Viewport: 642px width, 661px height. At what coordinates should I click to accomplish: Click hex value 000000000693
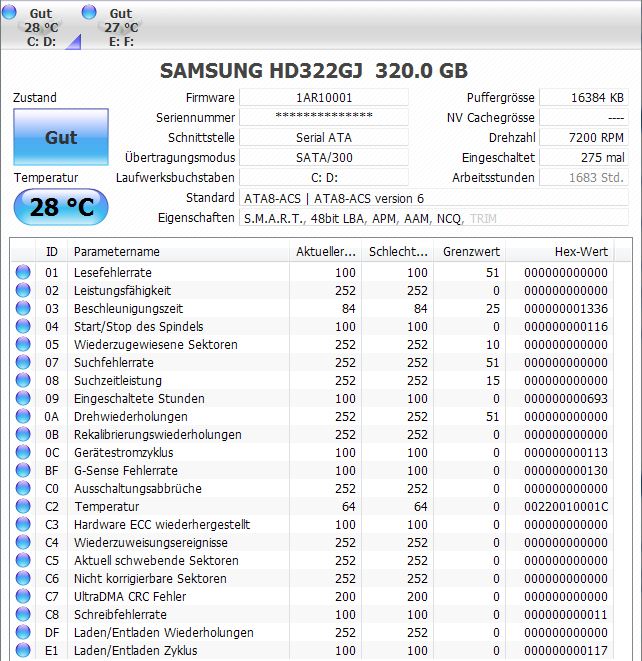coord(566,398)
